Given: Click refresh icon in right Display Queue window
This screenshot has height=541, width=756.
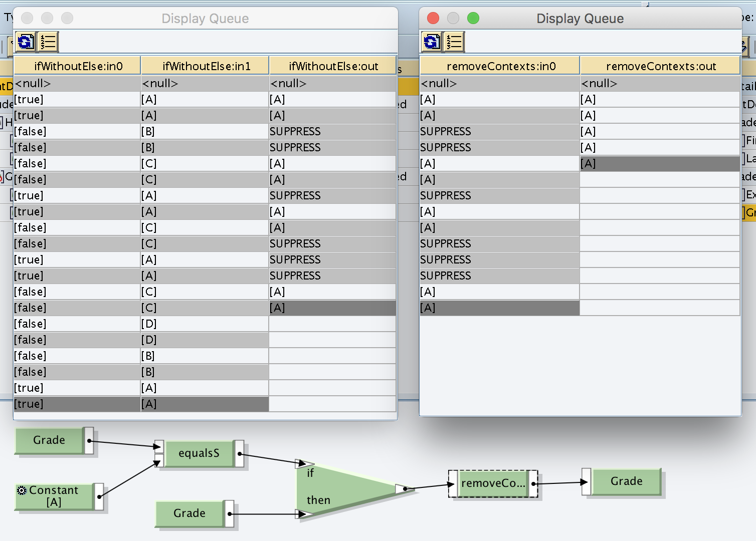Looking at the screenshot, I should click(x=432, y=42).
